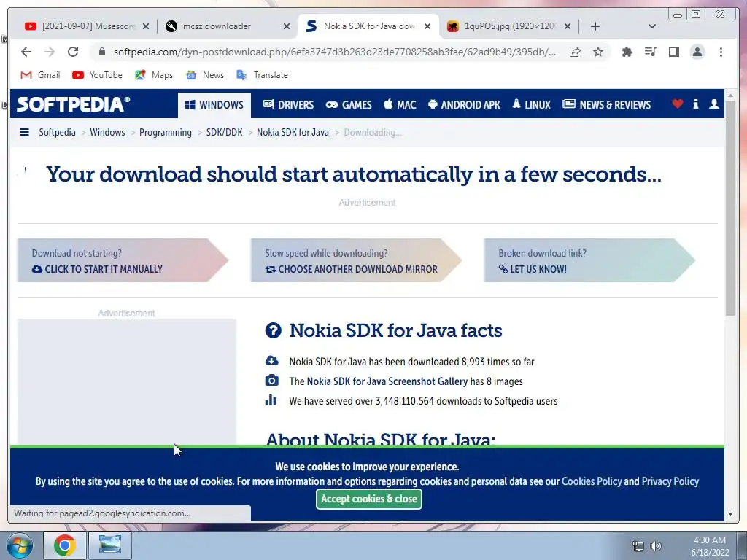Image resolution: width=747 pixels, height=560 pixels.
Task: Click the Softpedia info icon
Action: pyautogui.click(x=695, y=104)
